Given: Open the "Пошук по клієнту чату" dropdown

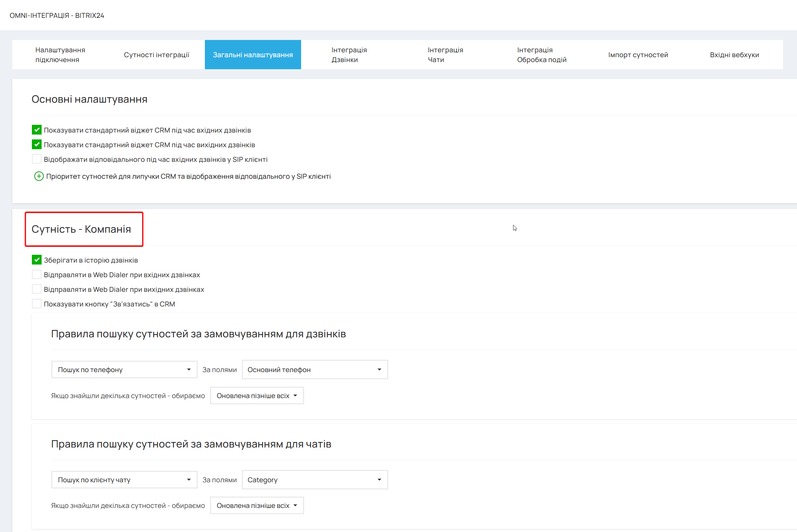Looking at the screenshot, I should 124,480.
